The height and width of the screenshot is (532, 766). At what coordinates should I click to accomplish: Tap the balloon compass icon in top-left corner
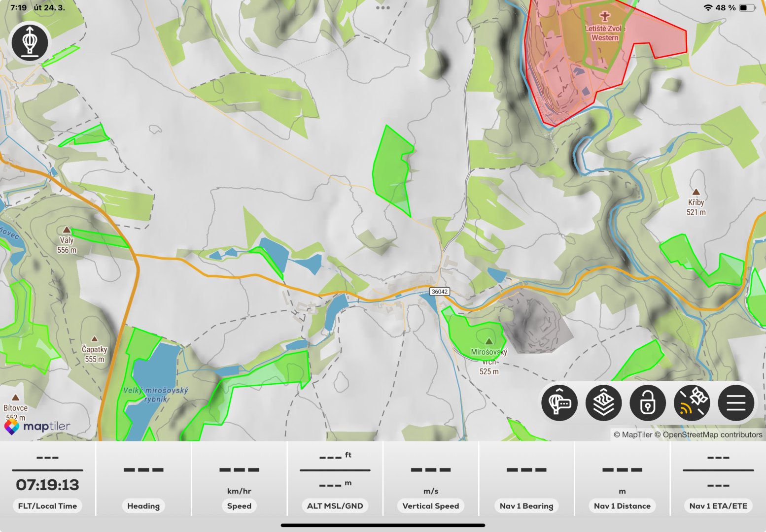tap(30, 42)
